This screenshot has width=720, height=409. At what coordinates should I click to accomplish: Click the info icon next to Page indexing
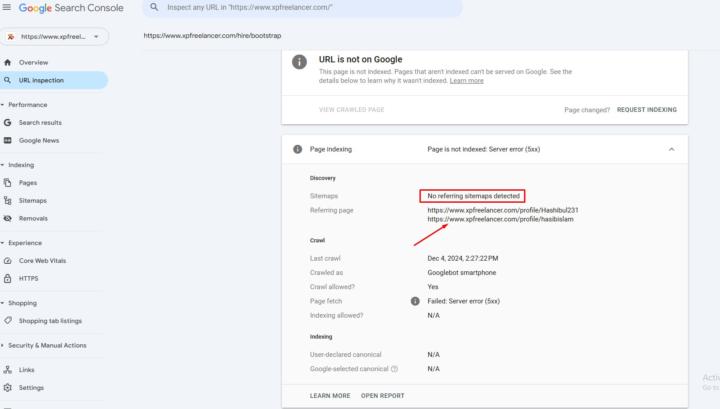(298, 149)
